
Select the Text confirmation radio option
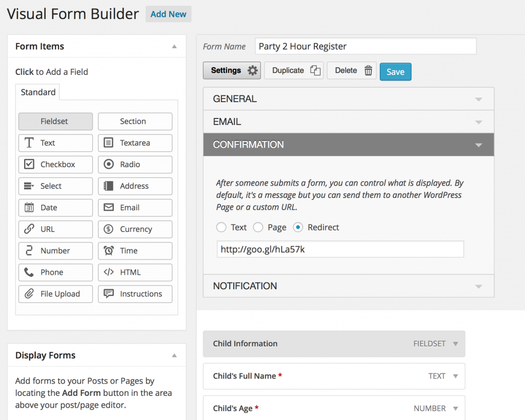(221, 227)
